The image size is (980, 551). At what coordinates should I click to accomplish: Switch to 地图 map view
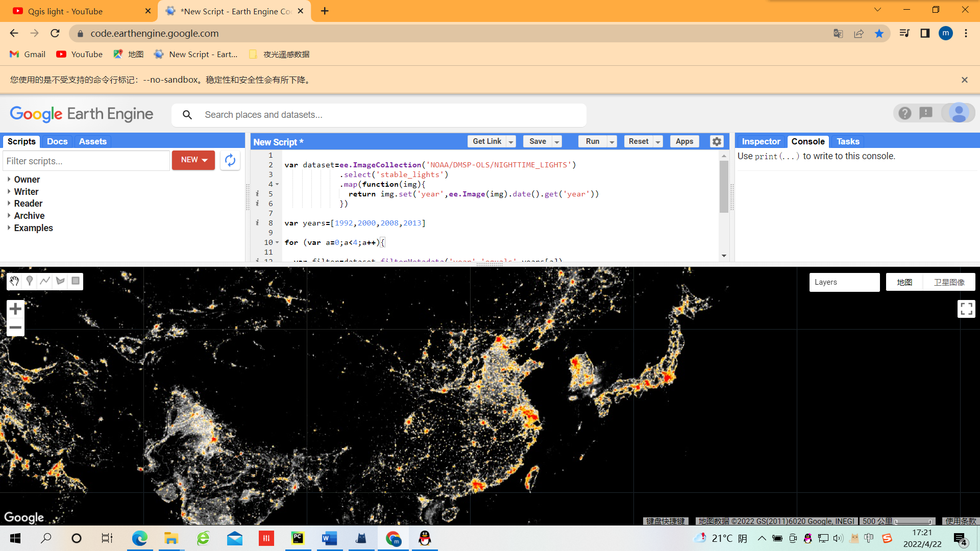(903, 282)
